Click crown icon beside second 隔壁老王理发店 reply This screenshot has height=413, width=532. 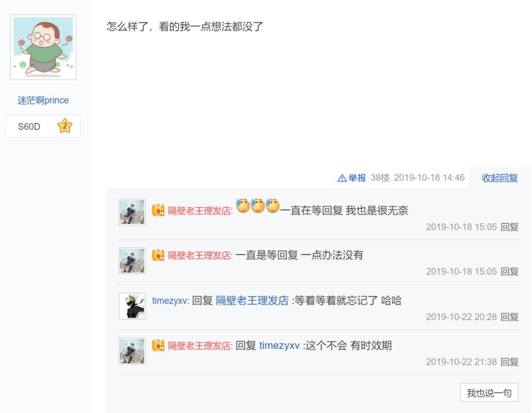pos(158,255)
